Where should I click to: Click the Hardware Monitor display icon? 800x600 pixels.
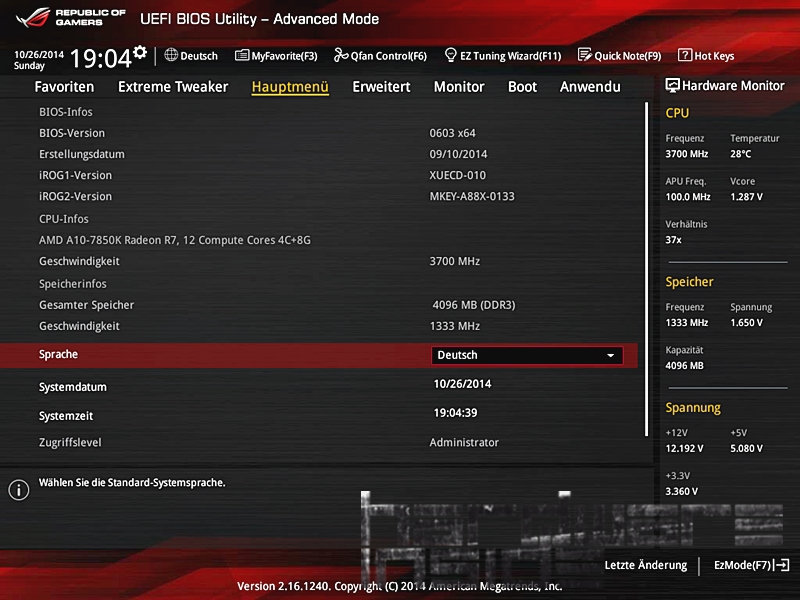tap(673, 87)
